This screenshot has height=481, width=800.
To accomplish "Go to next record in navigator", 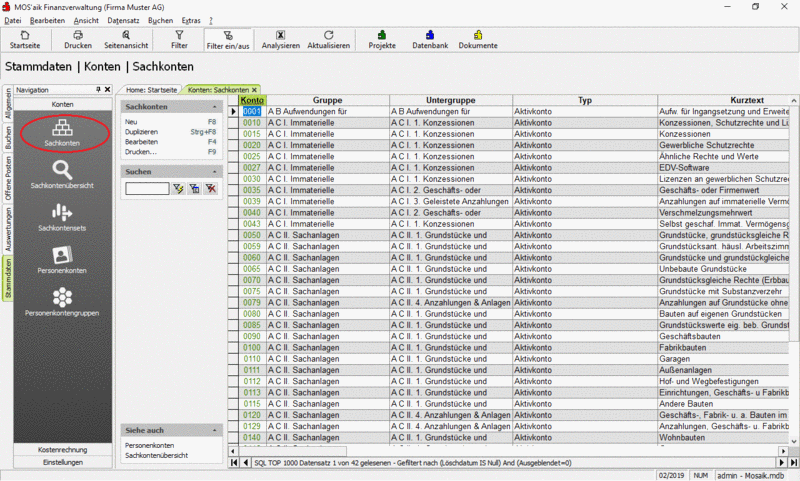I will click(x=782, y=463).
